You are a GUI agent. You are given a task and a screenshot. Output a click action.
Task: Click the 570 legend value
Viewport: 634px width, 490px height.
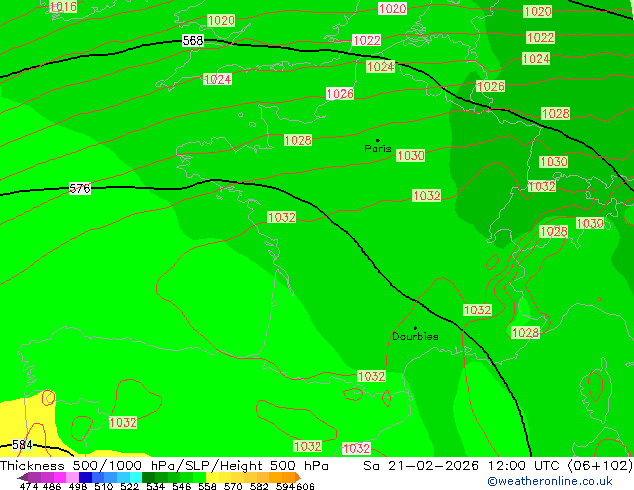click(x=233, y=486)
